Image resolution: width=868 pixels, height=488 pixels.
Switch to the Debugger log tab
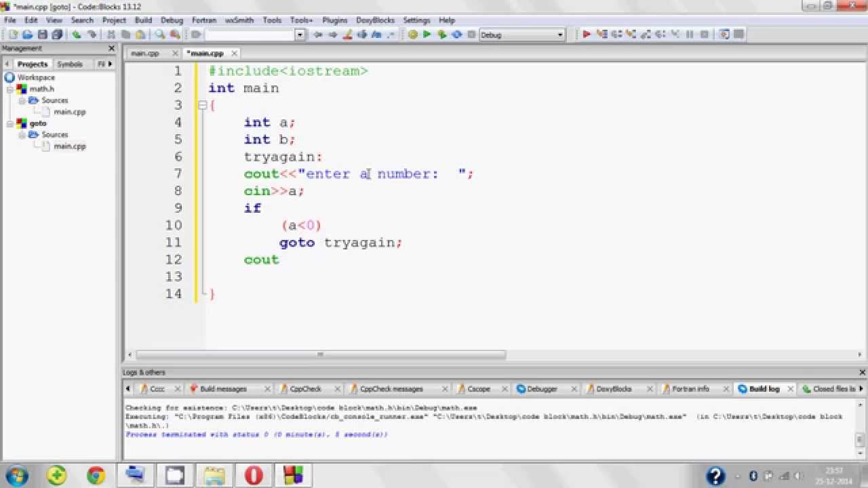542,389
